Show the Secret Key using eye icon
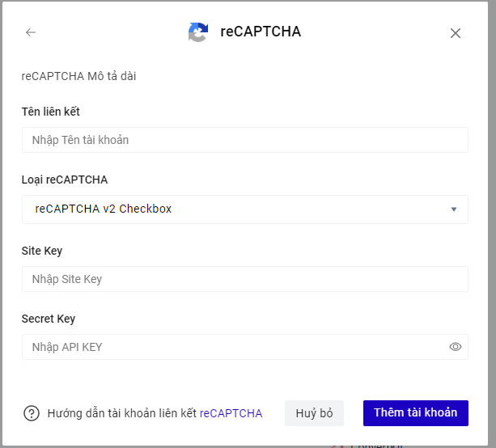This screenshot has height=448, width=496. click(x=456, y=347)
